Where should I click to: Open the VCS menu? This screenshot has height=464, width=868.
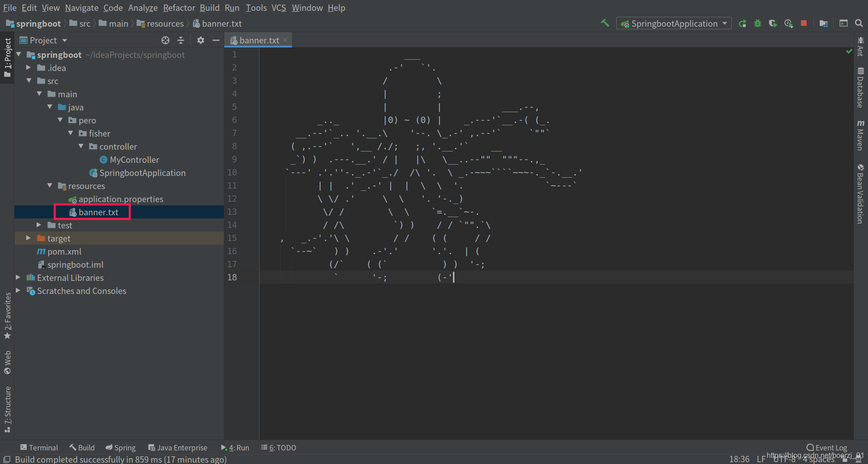278,8
